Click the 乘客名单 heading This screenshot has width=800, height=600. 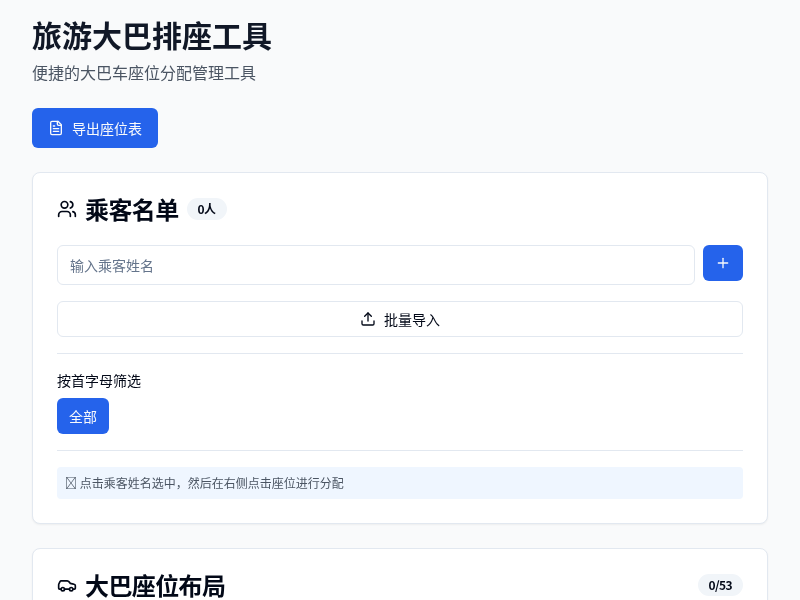[x=132, y=210]
